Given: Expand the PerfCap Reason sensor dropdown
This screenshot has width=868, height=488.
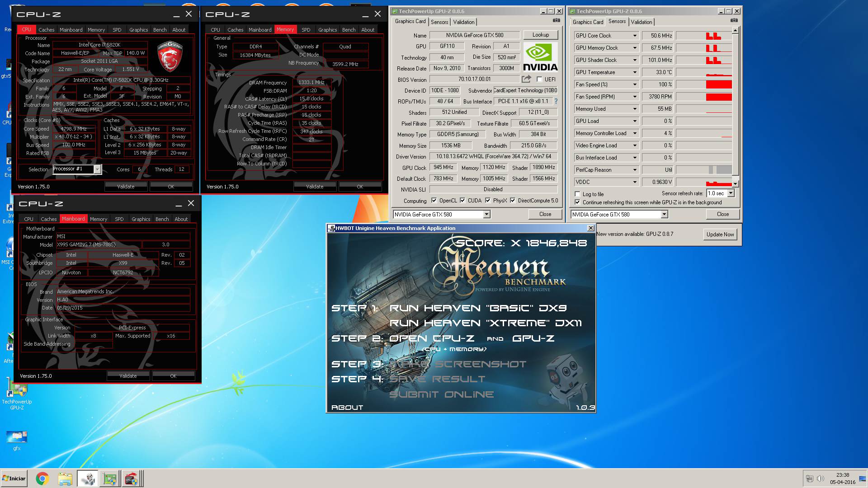Looking at the screenshot, I should pos(635,170).
